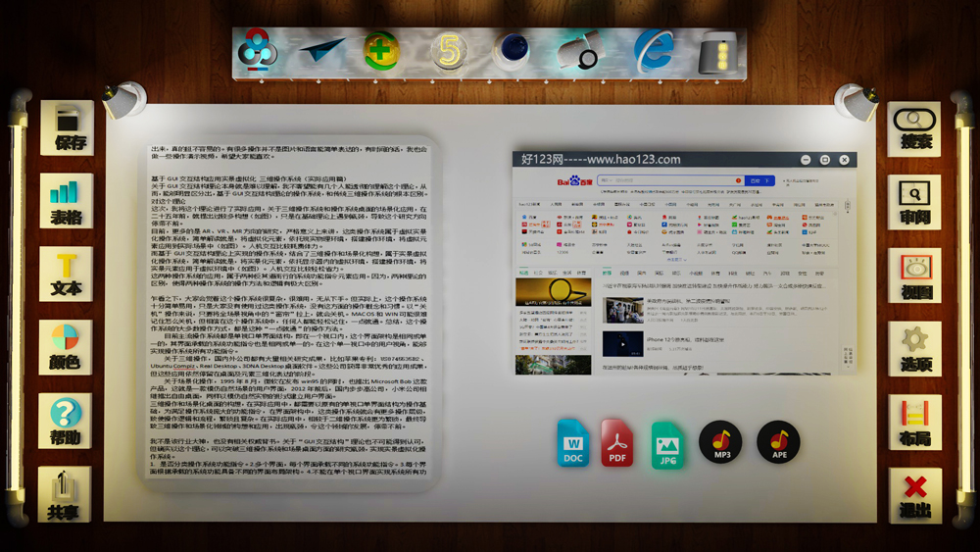This screenshot has width=980, height=552.
Task: Open the 搜索 search tool
Action: (x=913, y=128)
